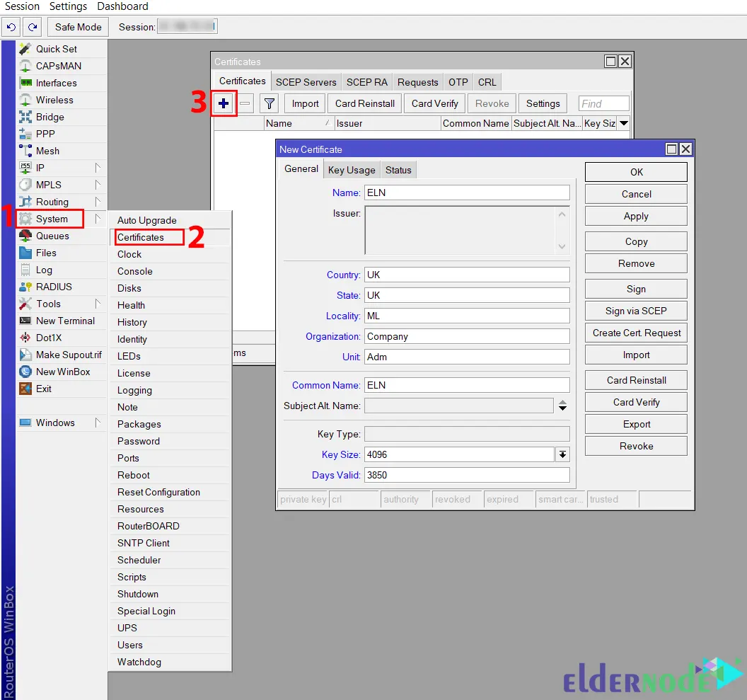Expand Subject Alt. Name arrows
The height and width of the screenshot is (700, 747).
point(562,406)
